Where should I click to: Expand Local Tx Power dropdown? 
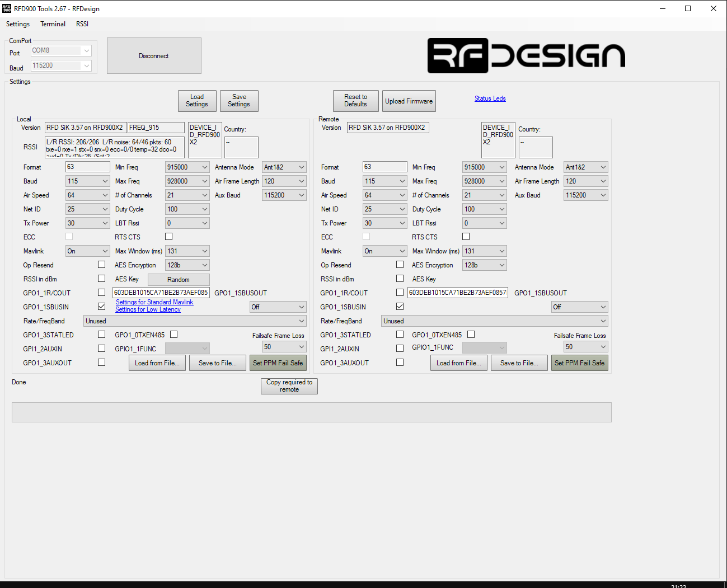coord(88,223)
